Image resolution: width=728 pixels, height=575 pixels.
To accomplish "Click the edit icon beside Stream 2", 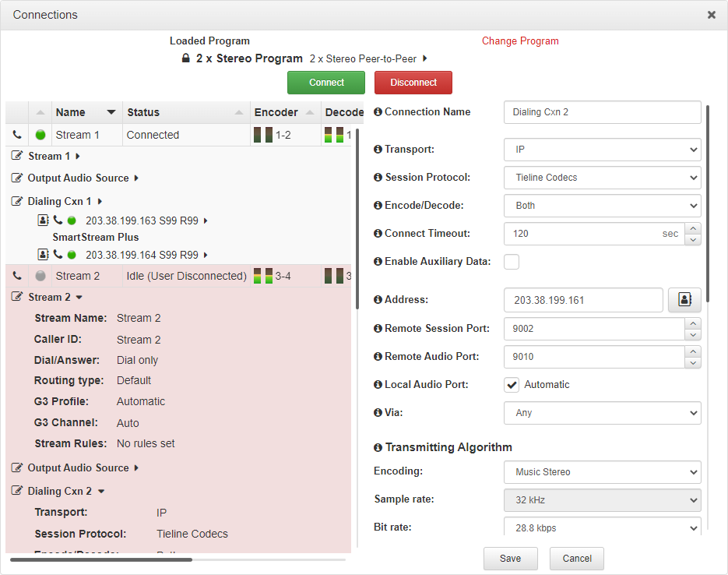I will (x=17, y=297).
